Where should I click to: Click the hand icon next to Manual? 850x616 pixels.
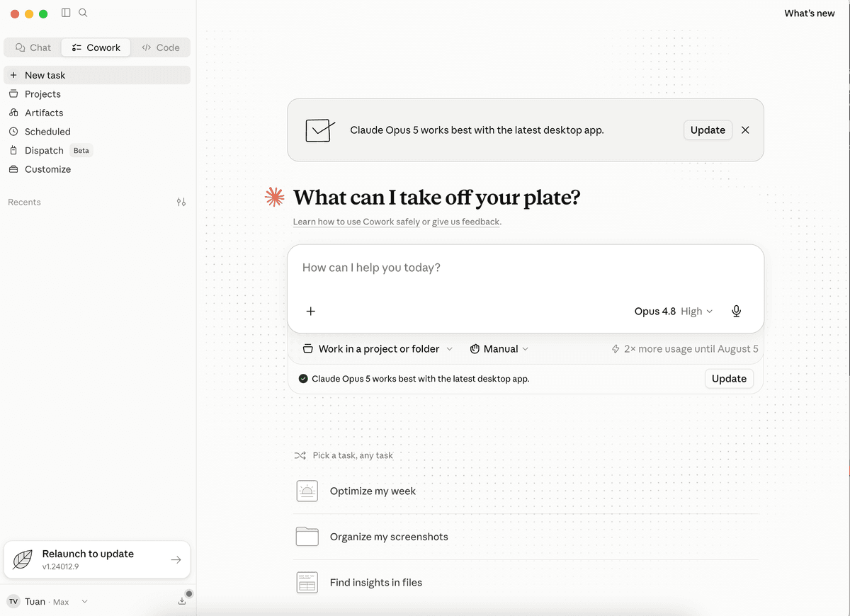coord(475,349)
